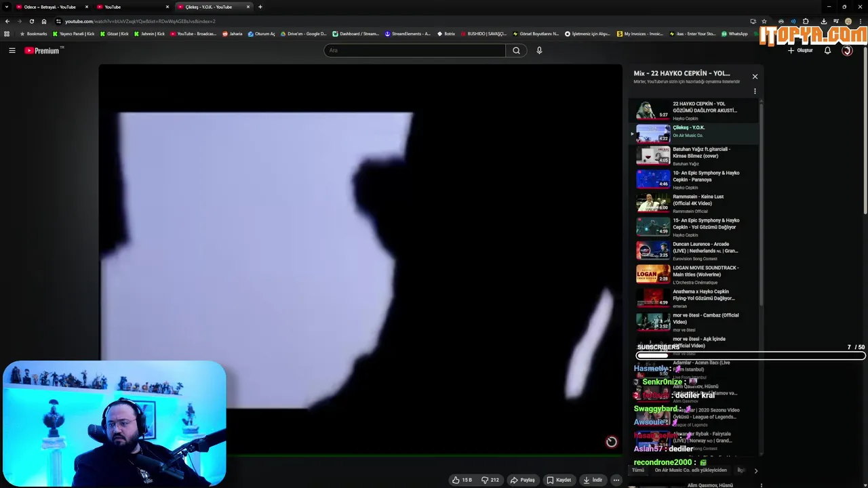Play Batuhan Yağız Kimse Bilmez cover
Image resolution: width=868 pixels, height=488 pixels.
click(693, 156)
